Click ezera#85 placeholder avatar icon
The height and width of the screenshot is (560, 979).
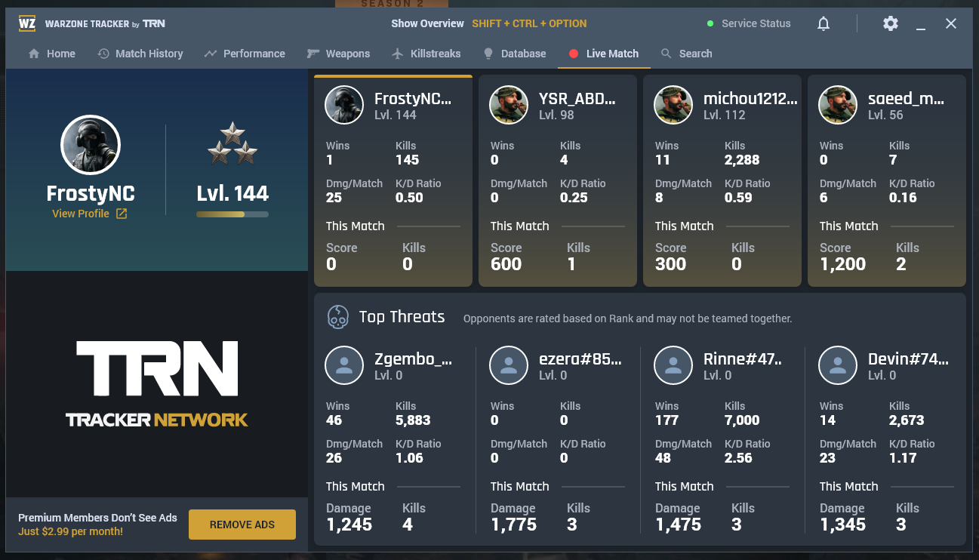(509, 365)
